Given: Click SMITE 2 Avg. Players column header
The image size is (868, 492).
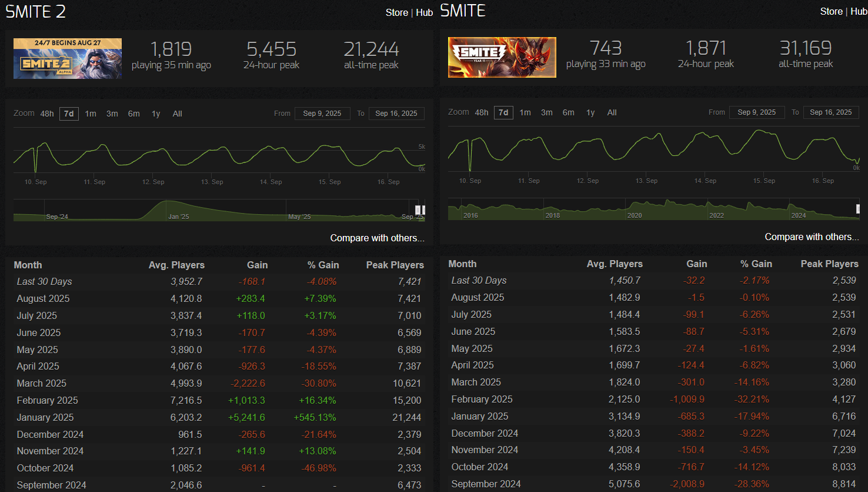Looking at the screenshot, I should point(176,265).
